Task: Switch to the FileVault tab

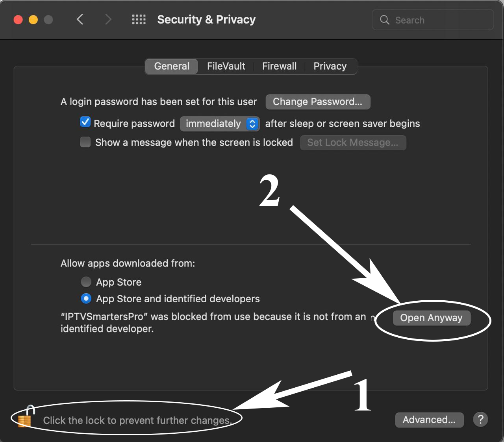Action: (x=226, y=66)
